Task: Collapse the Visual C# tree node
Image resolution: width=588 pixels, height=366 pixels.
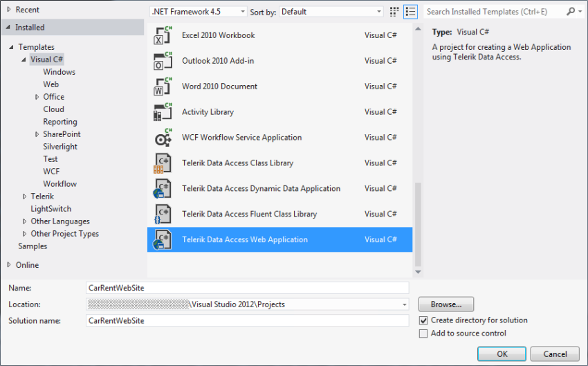Action: coord(24,60)
